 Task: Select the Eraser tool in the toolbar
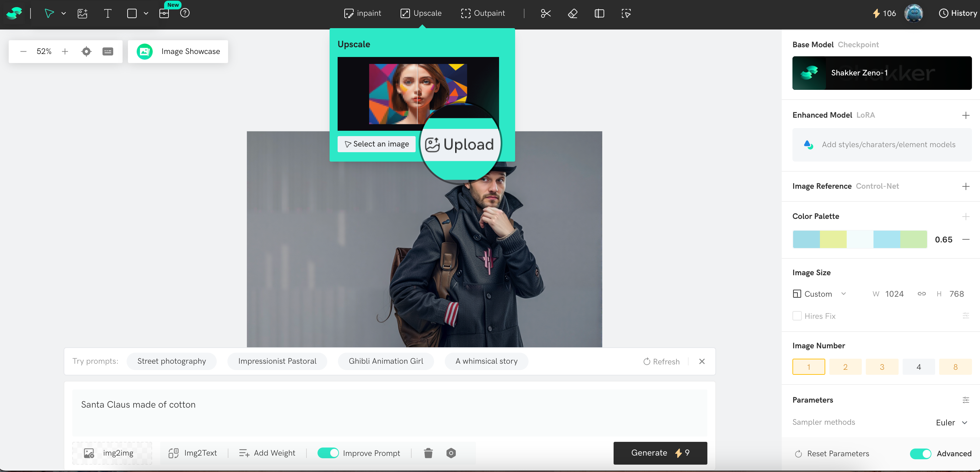pos(572,13)
